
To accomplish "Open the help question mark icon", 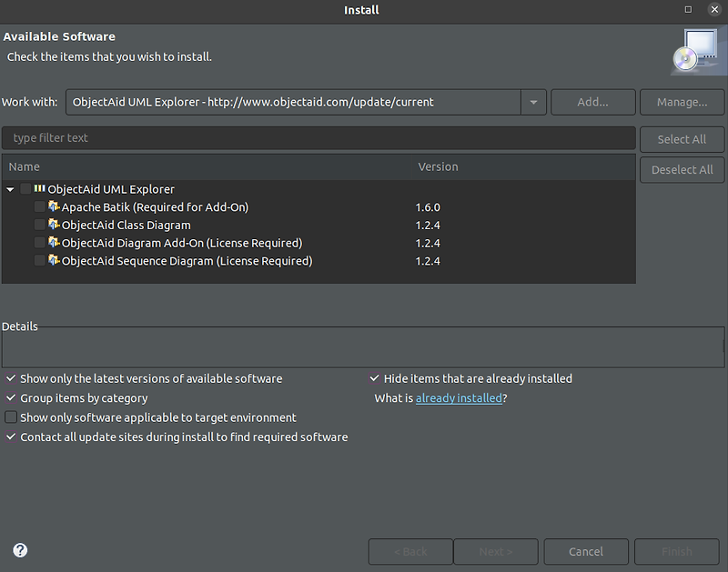I will [20, 550].
